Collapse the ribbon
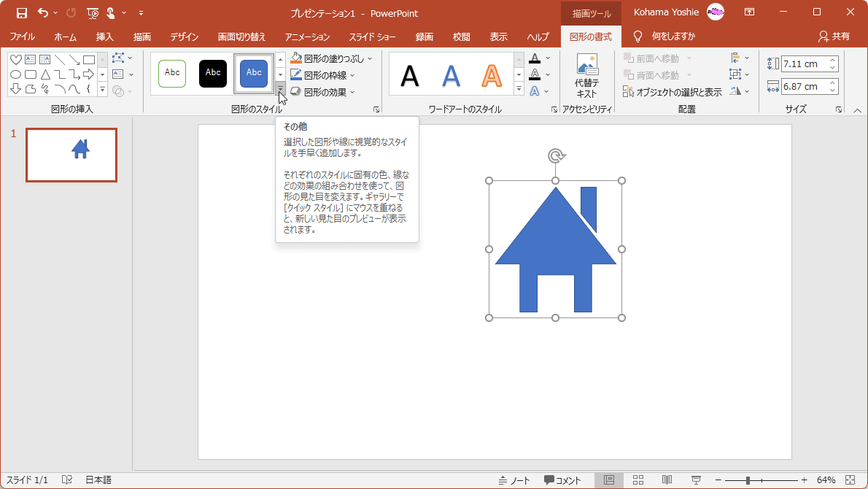The width and height of the screenshot is (868, 489). 858,110
